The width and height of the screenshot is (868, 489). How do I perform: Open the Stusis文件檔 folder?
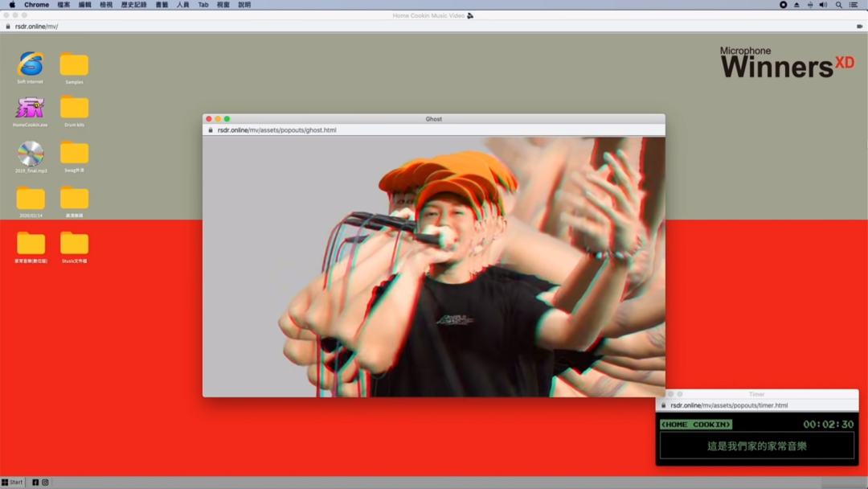click(x=74, y=243)
